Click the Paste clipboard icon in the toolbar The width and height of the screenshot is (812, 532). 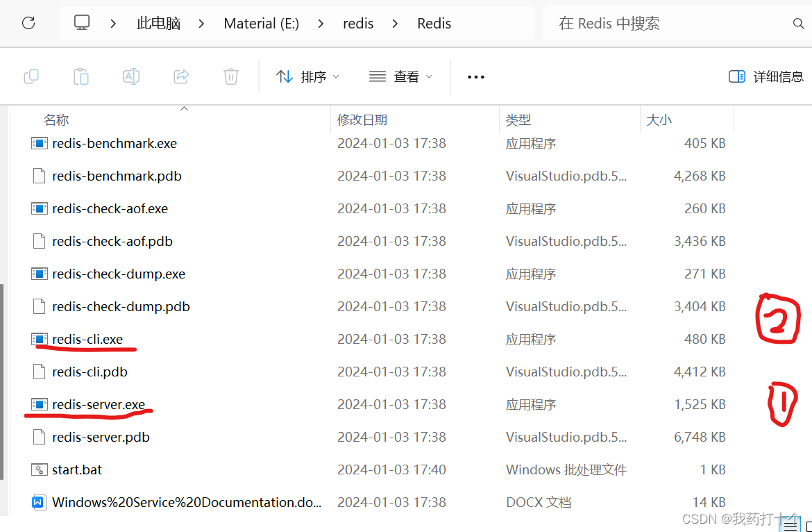click(81, 76)
